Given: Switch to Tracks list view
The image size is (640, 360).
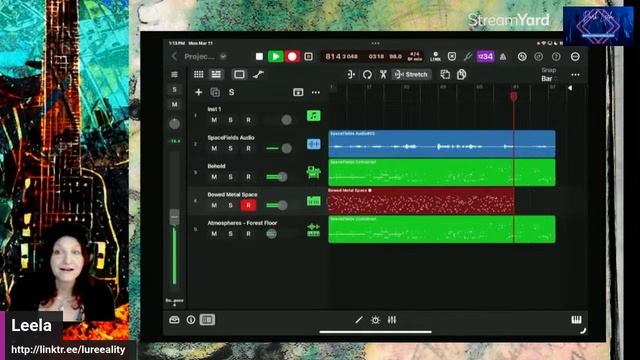Looking at the screenshot, I should (x=216, y=74).
